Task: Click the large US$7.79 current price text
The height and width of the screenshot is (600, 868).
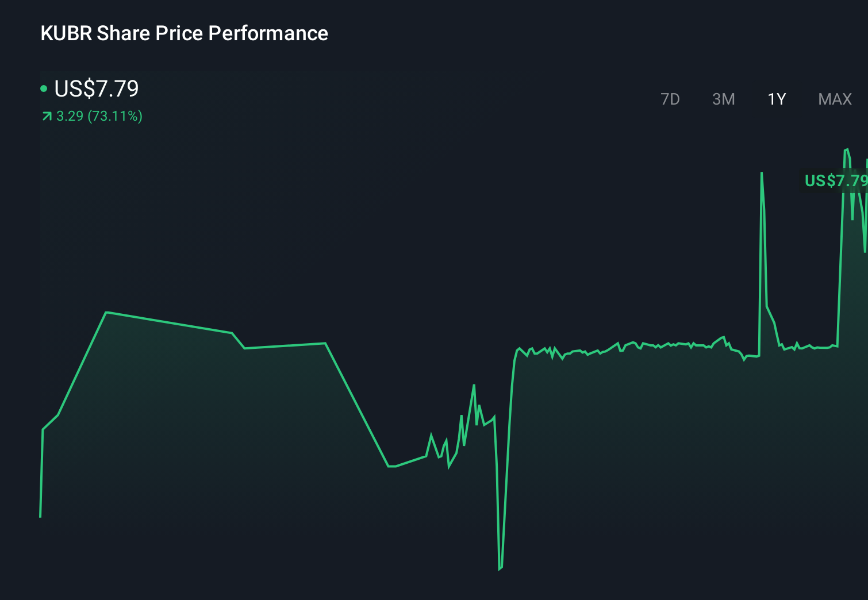Action: pos(95,89)
